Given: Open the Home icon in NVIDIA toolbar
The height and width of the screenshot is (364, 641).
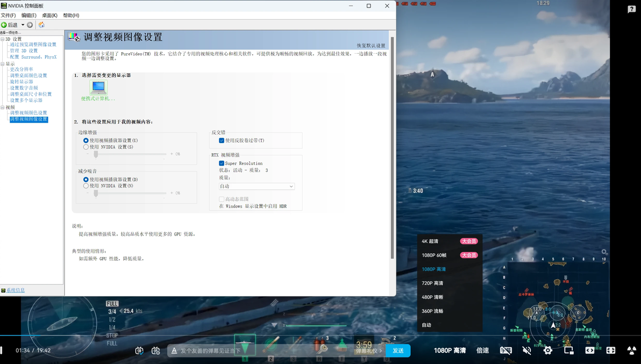Looking at the screenshot, I should tap(41, 25).
